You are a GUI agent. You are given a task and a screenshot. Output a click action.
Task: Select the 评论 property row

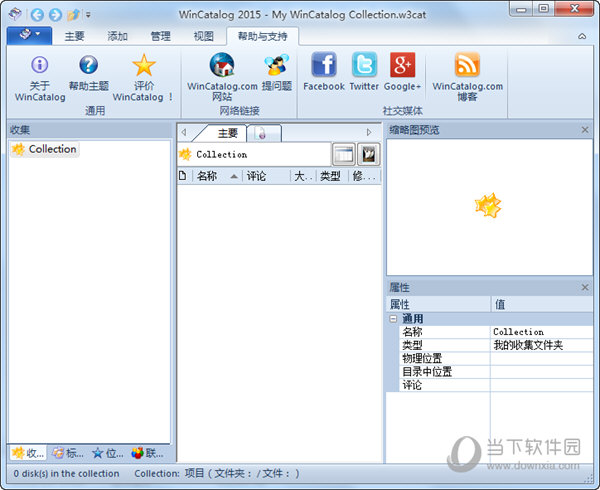pyautogui.click(x=496, y=385)
